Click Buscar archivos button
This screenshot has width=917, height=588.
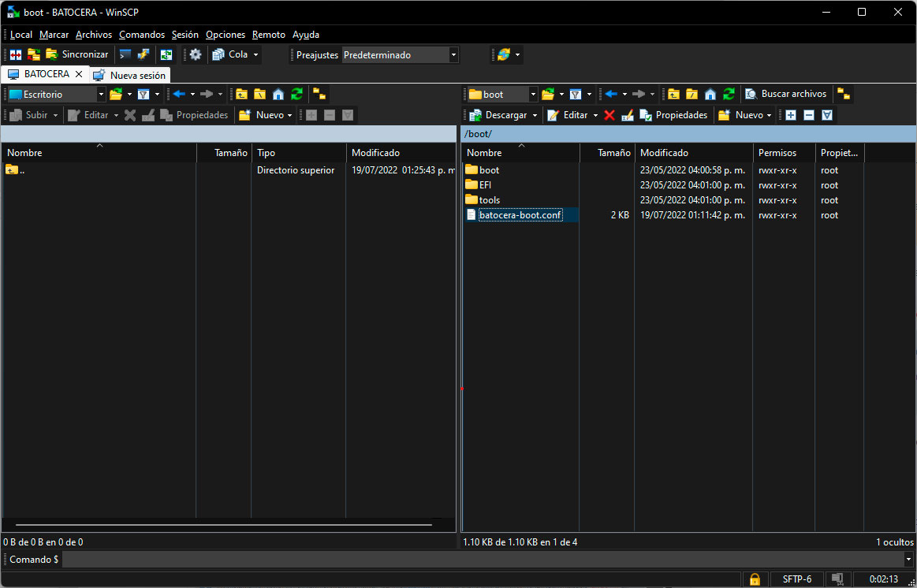click(786, 94)
